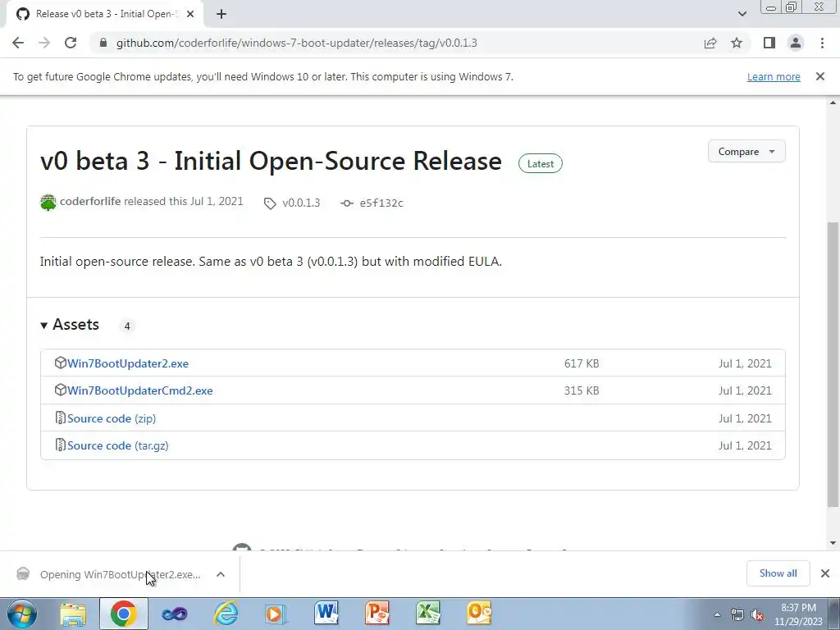
Task: Click the package icon beside Win7BootUpdaterCmd2.exe
Action: coord(60,390)
